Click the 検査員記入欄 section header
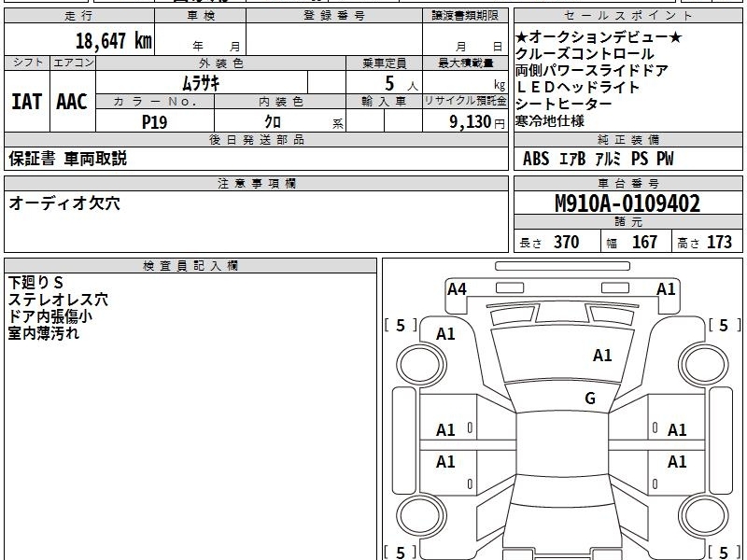Viewport: 747px width, 560px height. [190, 266]
